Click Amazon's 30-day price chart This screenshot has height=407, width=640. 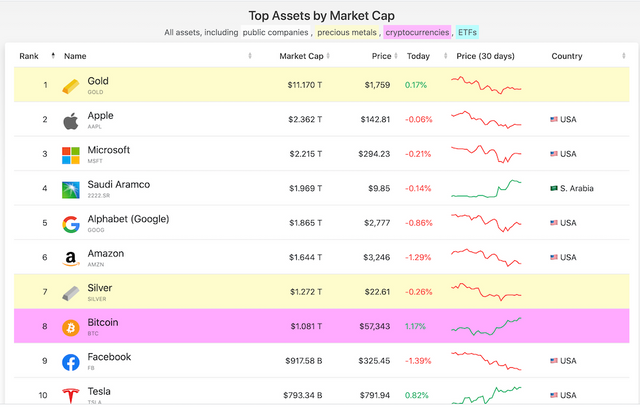pos(486,258)
